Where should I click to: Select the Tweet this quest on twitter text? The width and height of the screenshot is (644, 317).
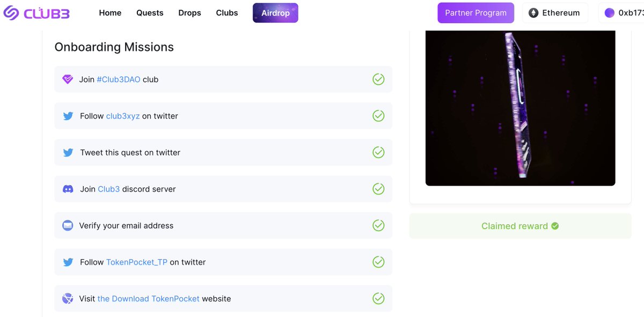click(130, 152)
